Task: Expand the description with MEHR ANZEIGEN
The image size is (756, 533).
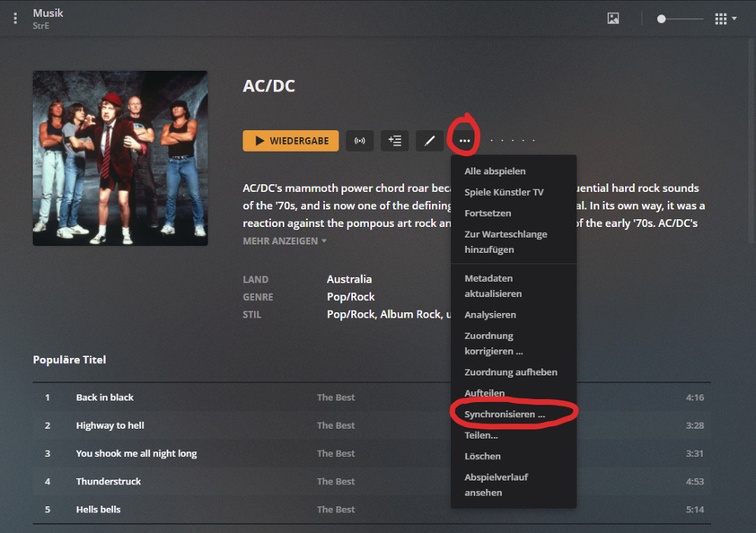Action: pyautogui.click(x=285, y=241)
